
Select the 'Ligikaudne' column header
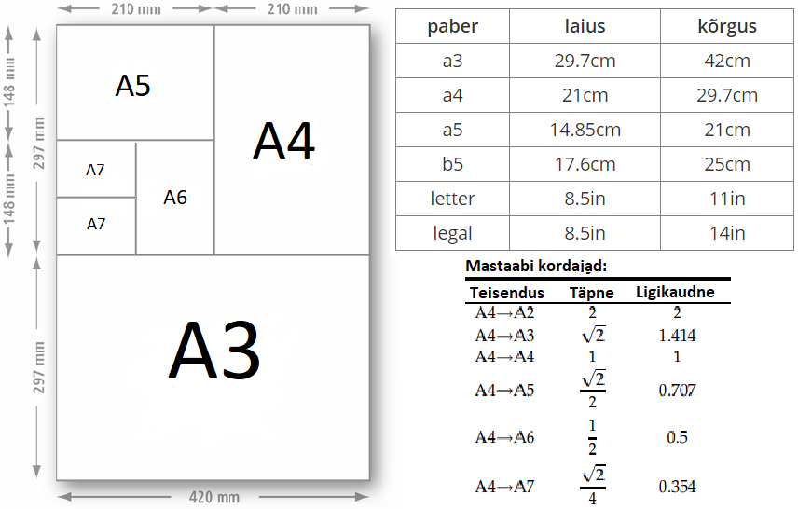(675, 292)
